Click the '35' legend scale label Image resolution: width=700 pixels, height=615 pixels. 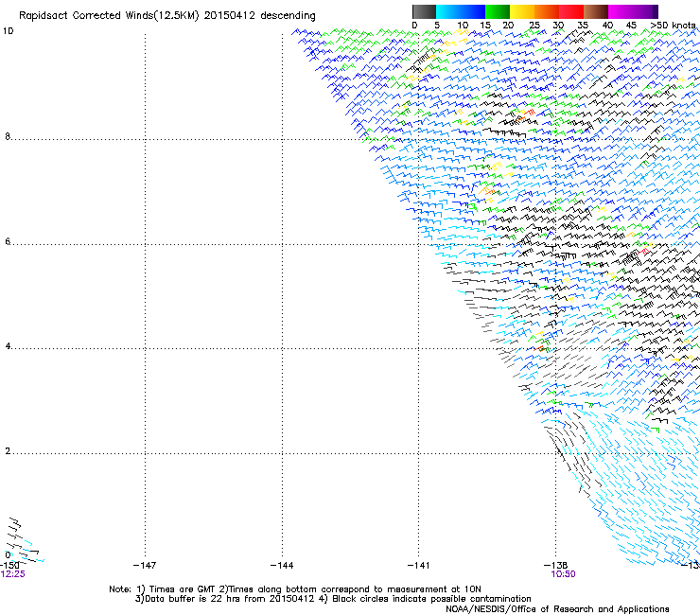click(x=583, y=26)
